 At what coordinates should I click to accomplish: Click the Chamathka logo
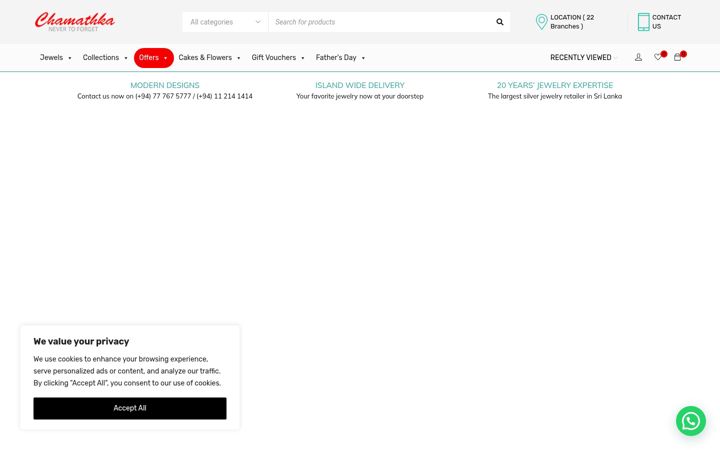75,22
